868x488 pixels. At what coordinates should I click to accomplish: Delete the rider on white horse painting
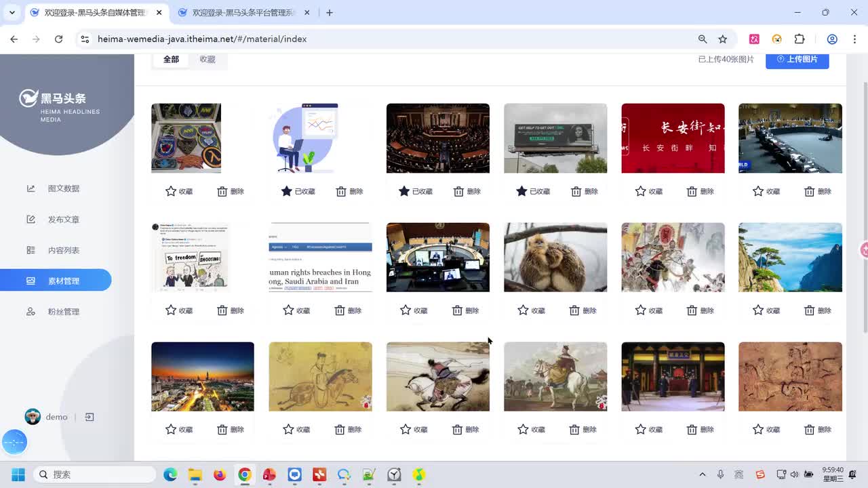click(583, 430)
